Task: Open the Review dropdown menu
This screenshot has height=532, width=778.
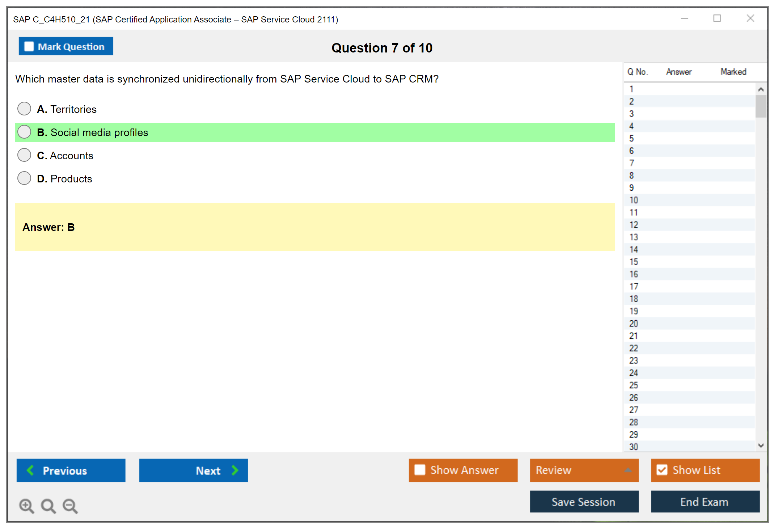Action: point(628,470)
